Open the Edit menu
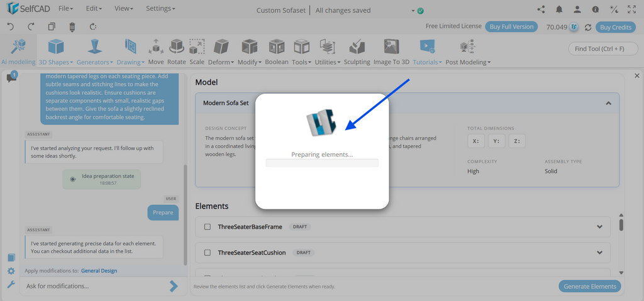The height and width of the screenshot is (301, 644). [x=94, y=8]
